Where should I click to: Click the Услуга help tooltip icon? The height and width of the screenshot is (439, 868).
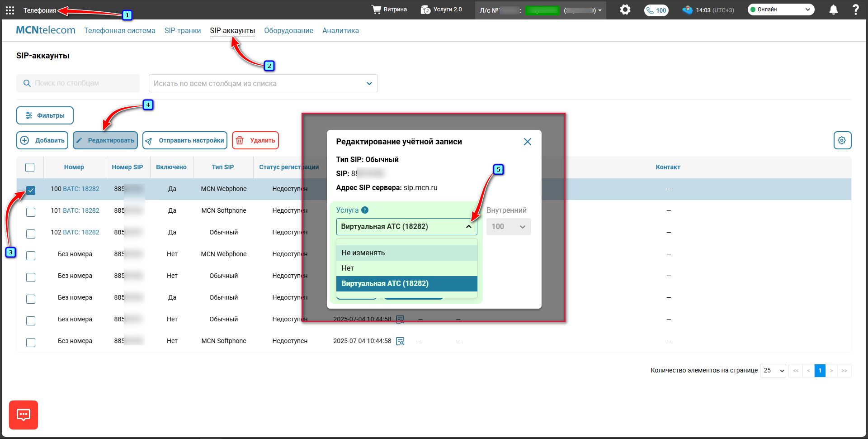(365, 210)
